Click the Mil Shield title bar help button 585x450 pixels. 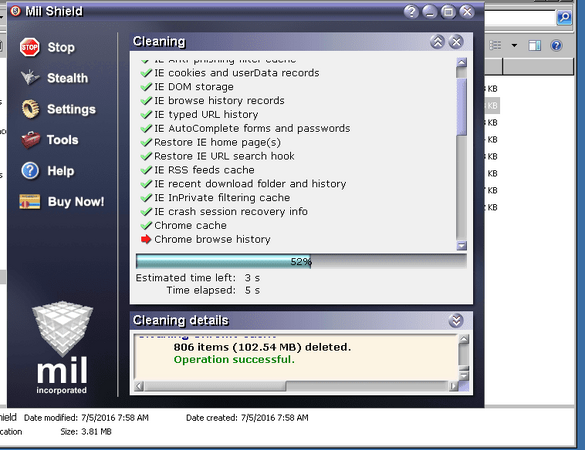pos(411,12)
